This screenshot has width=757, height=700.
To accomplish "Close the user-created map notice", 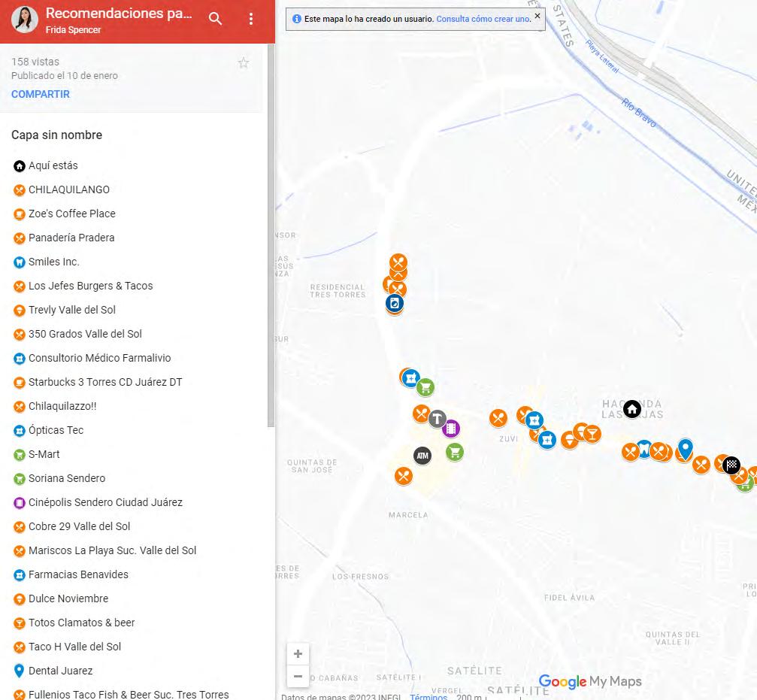I will click(x=537, y=16).
